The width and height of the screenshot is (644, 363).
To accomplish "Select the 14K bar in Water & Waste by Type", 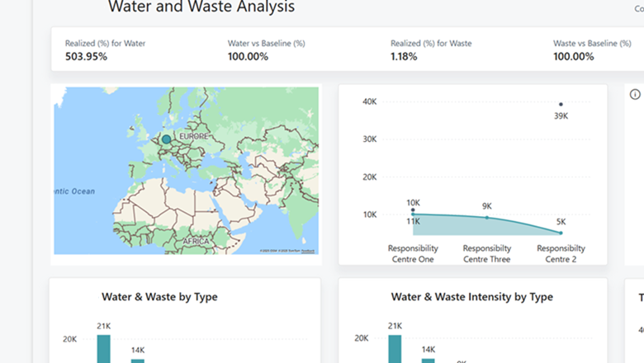I will coord(138,361).
